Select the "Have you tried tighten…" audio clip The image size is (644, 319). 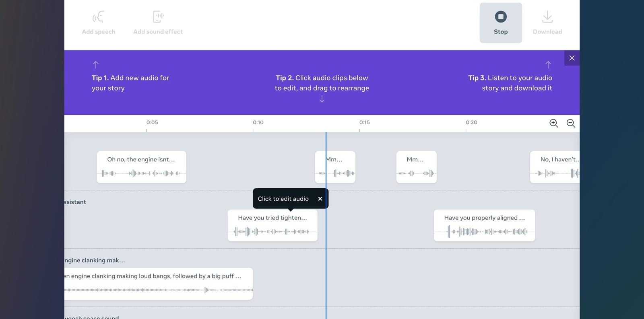pos(272,225)
